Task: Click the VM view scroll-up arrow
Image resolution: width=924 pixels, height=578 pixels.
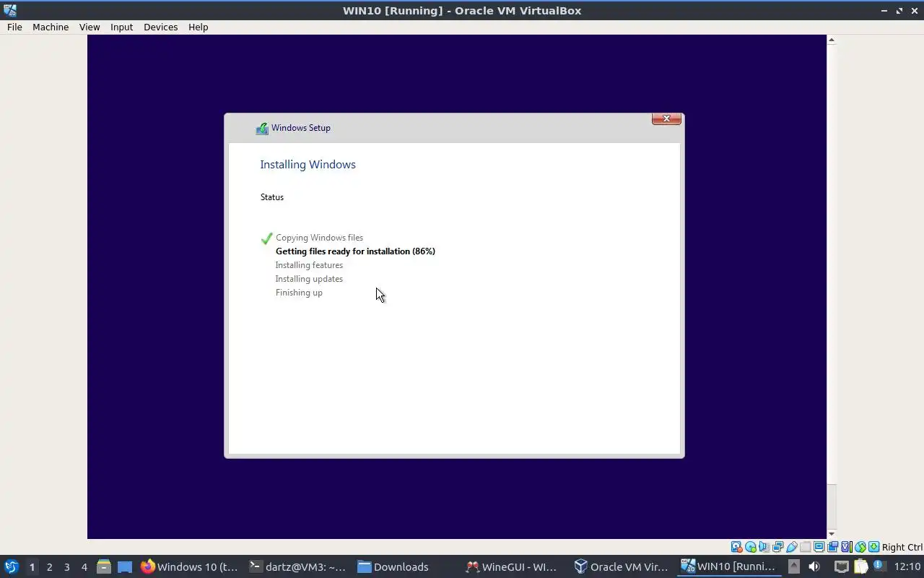Action: [x=832, y=40]
